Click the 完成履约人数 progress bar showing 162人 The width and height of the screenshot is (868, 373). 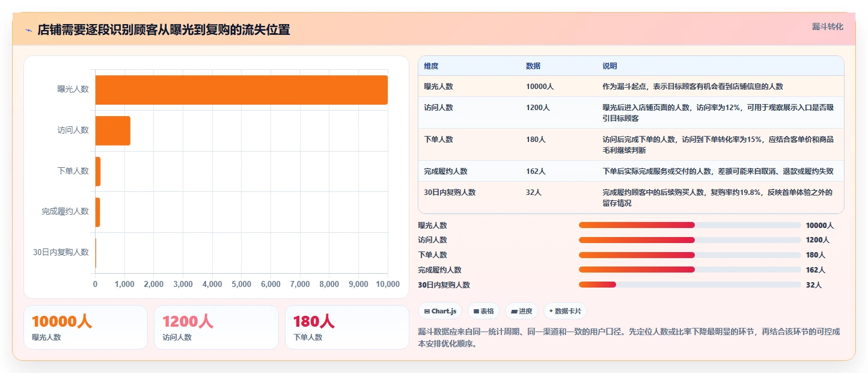(x=689, y=270)
